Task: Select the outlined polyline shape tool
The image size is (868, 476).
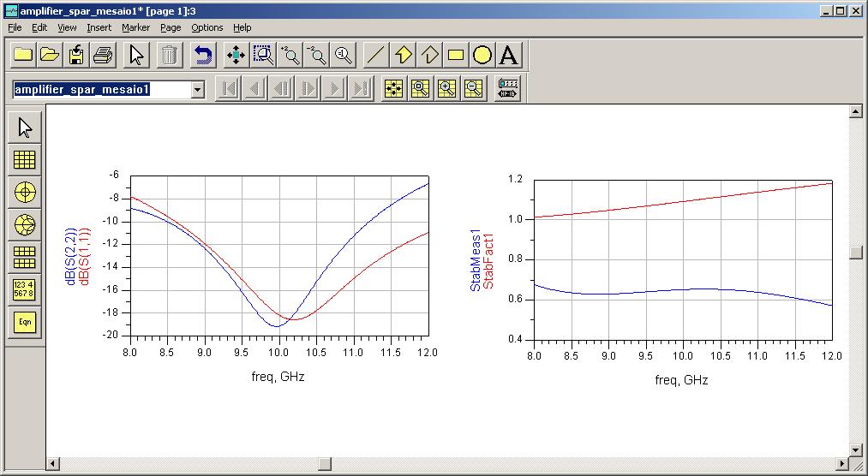Action: click(429, 56)
